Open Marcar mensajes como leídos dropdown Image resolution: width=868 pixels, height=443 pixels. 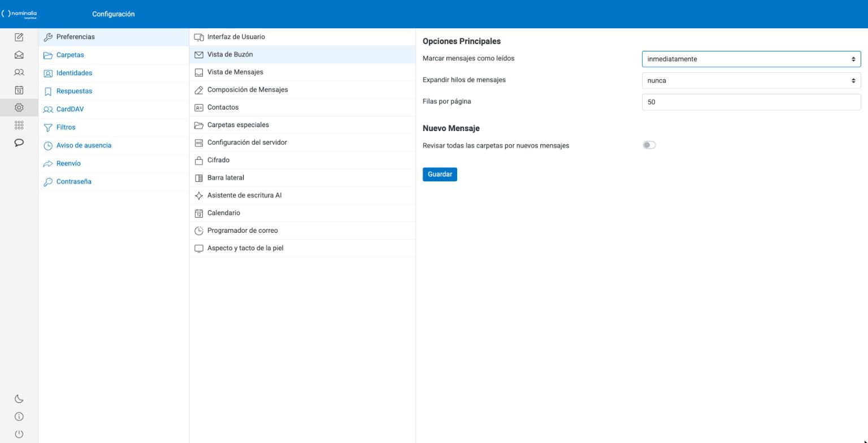(751, 59)
